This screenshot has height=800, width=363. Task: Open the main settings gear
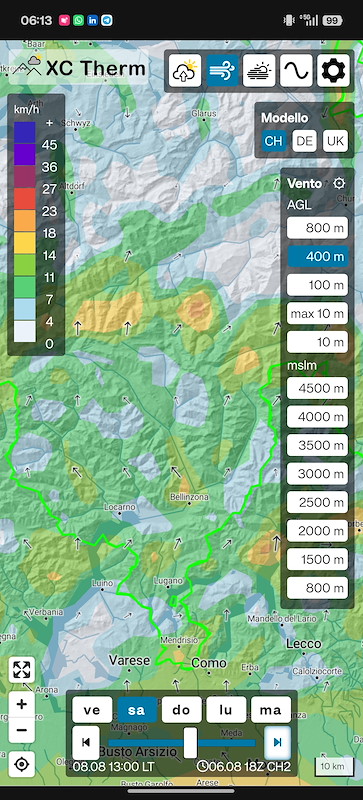(x=333, y=71)
